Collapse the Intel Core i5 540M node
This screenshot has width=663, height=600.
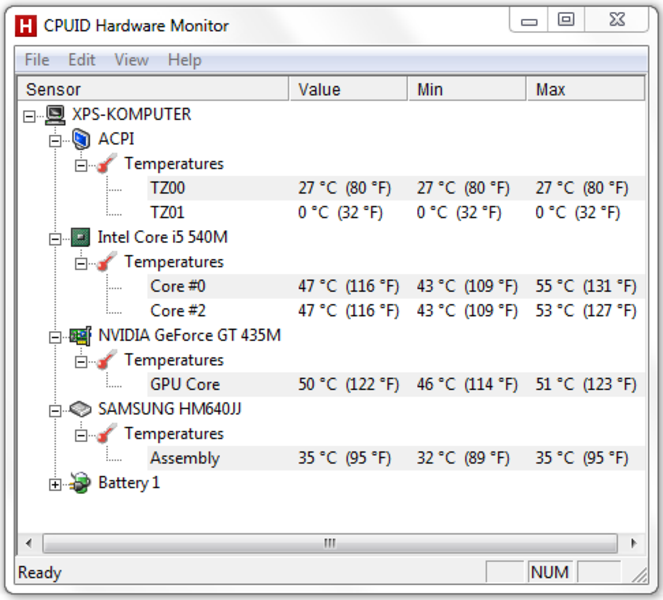[x=55, y=239]
